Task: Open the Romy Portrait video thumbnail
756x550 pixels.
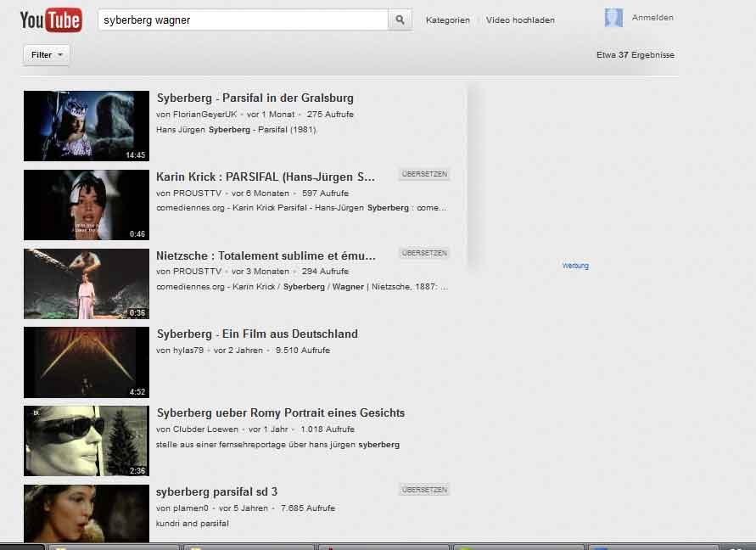Action: 87,441
